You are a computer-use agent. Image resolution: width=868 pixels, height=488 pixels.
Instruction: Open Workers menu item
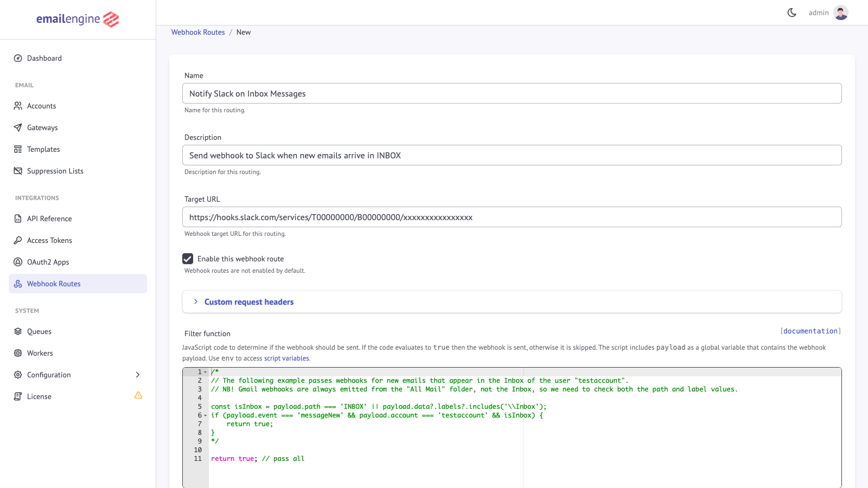click(78, 353)
